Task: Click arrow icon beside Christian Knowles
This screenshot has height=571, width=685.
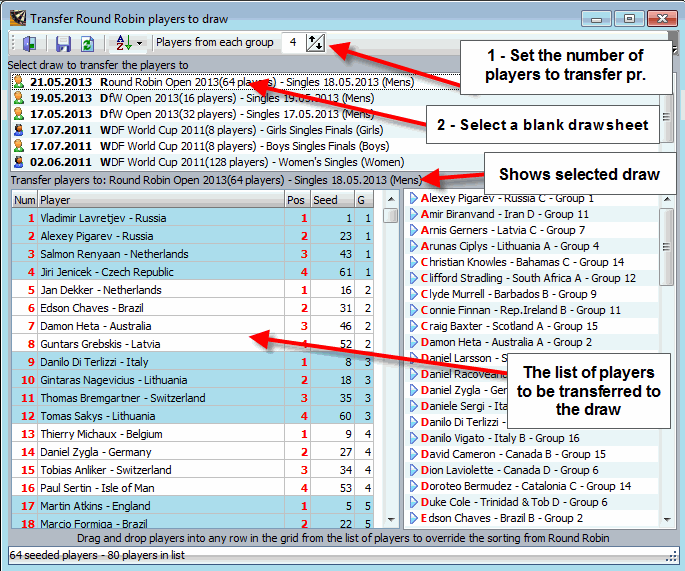Action: [x=414, y=262]
